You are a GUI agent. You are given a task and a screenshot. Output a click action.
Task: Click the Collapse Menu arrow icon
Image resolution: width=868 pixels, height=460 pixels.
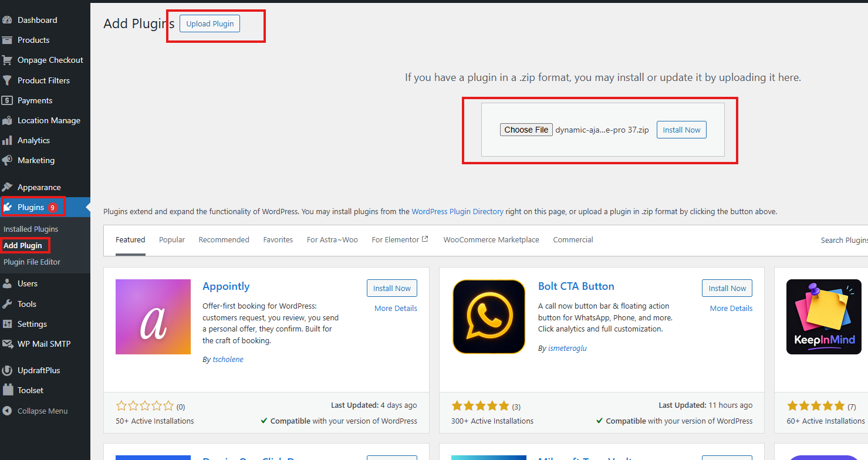pyautogui.click(x=7, y=411)
